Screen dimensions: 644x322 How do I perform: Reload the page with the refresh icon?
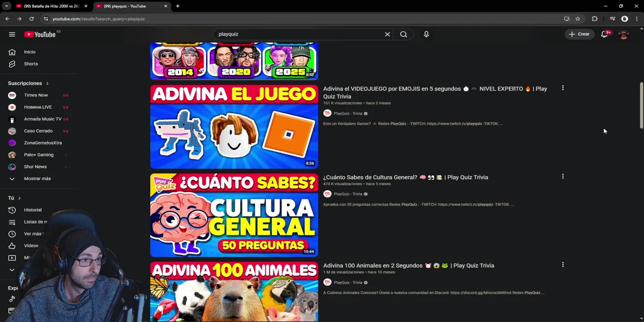(31, 19)
